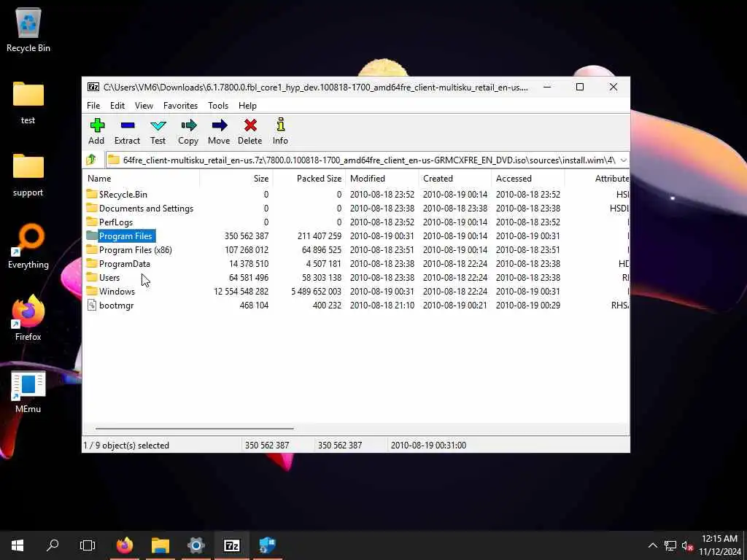Image resolution: width=747 pixels, height=560 pixels.
Task: Open File Explorer from taskbar
Action: click(160, 545)
